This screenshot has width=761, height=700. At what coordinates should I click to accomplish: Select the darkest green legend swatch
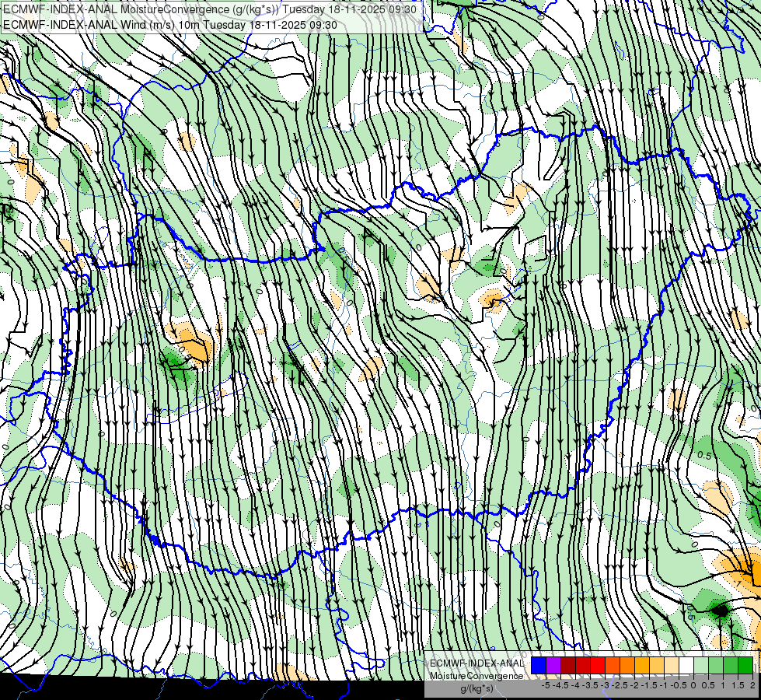745,665
